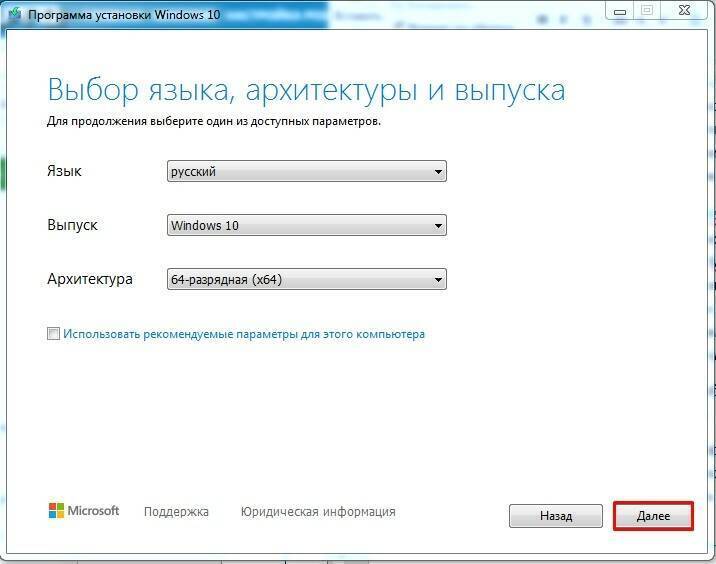Click the 'Использовать рекомендуемые параметры' label text
This screenshot has width=716, height=564.
tap(244, 334)
